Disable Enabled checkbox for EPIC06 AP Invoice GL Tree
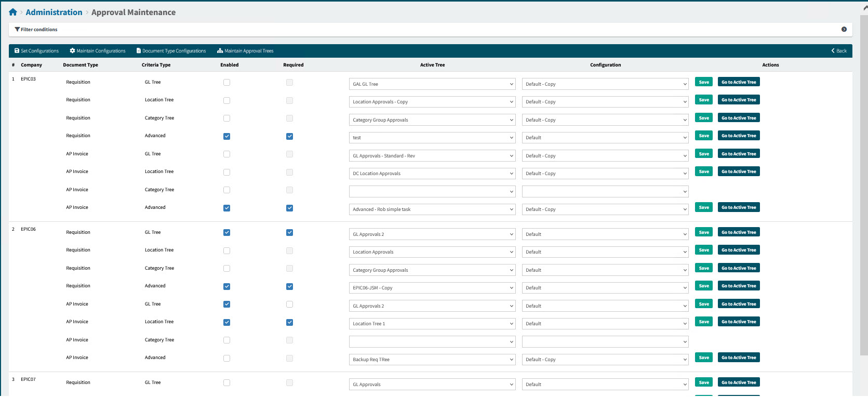The image size is (868, 397). (226, 305)
